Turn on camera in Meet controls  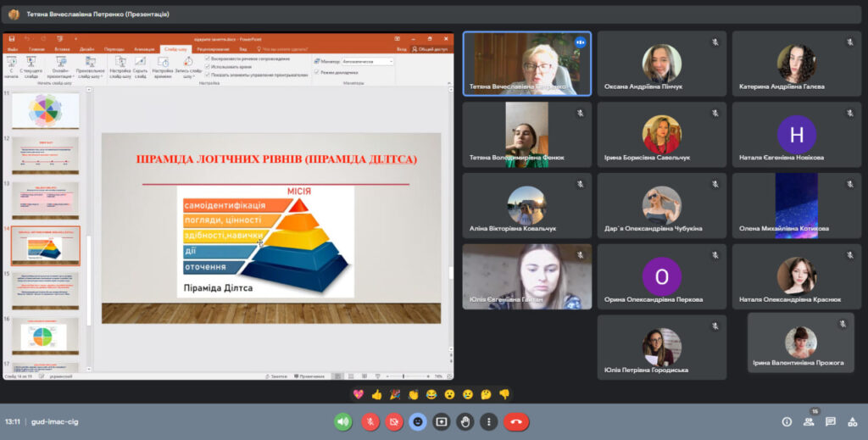pos(394,421)
